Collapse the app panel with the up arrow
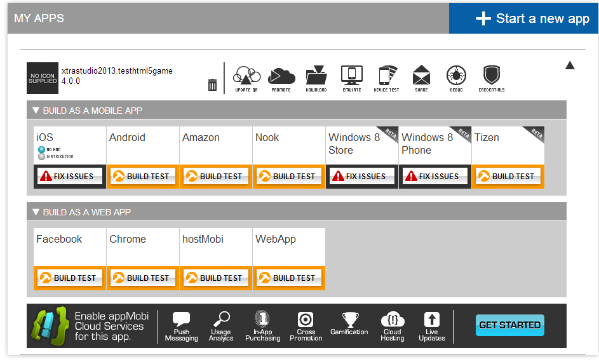This screenshot has height=364, width=599. coord(570,65)
